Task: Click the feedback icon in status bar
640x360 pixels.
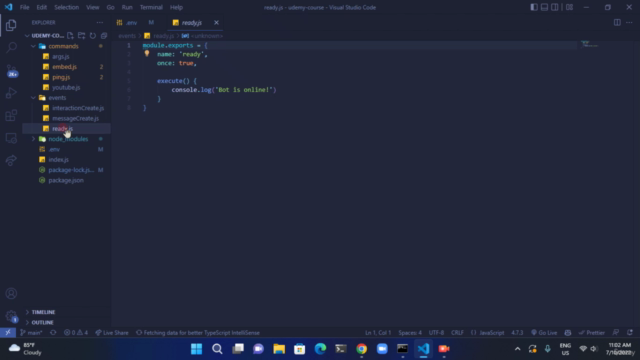Action: (616, 333)
